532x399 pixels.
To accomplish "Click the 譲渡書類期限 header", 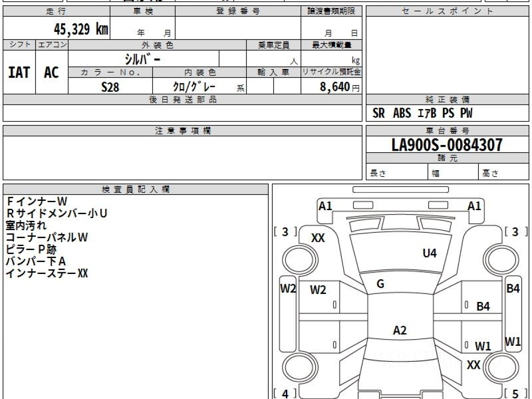I will pyautogui.click(x=332, y=12).
